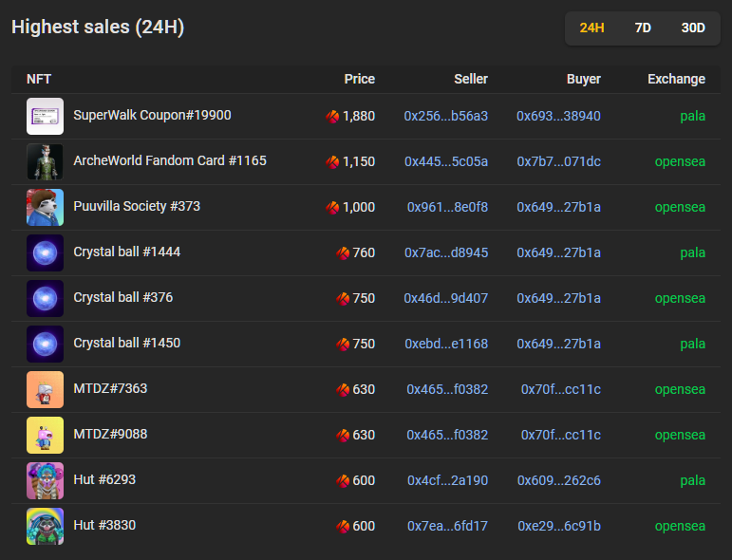Click the NFT column header
Image resolution: width=732 pixels, height=560 pixels.
(39, 79)
